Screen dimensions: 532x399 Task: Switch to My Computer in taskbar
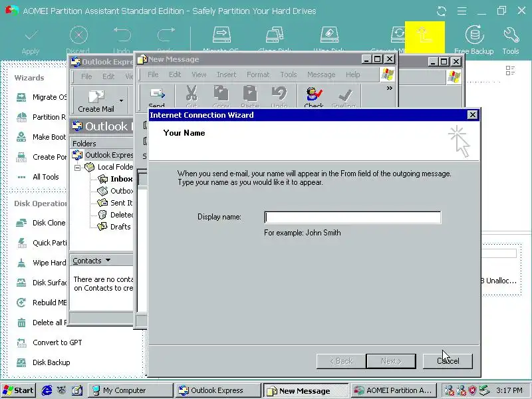[130, 390]
